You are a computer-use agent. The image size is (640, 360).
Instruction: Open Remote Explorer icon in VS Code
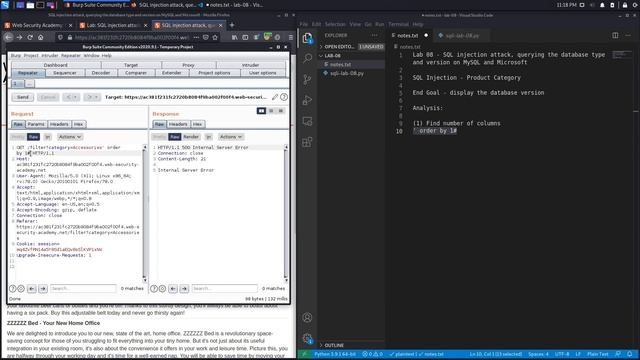307,121
